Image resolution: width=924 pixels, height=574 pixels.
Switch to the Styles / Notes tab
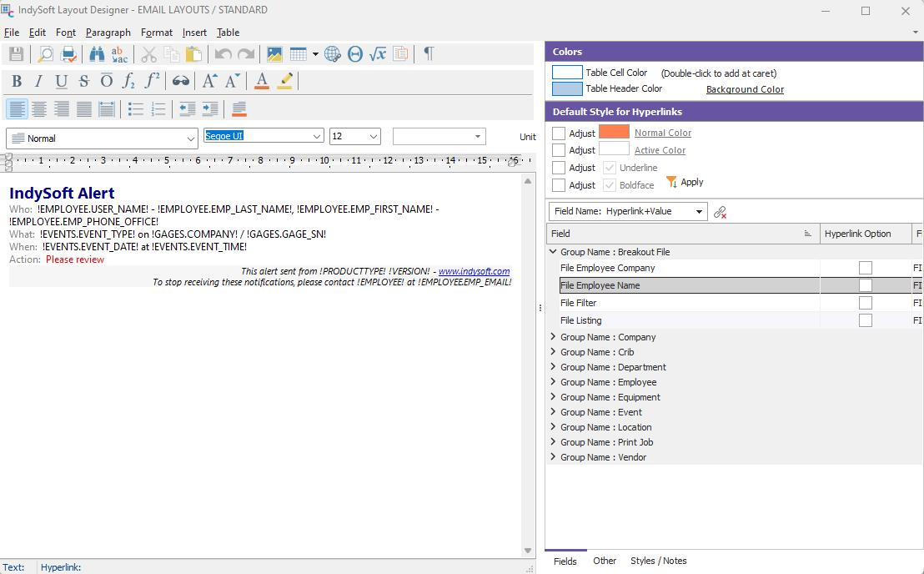pyautogui.click(x=658, y=561)
